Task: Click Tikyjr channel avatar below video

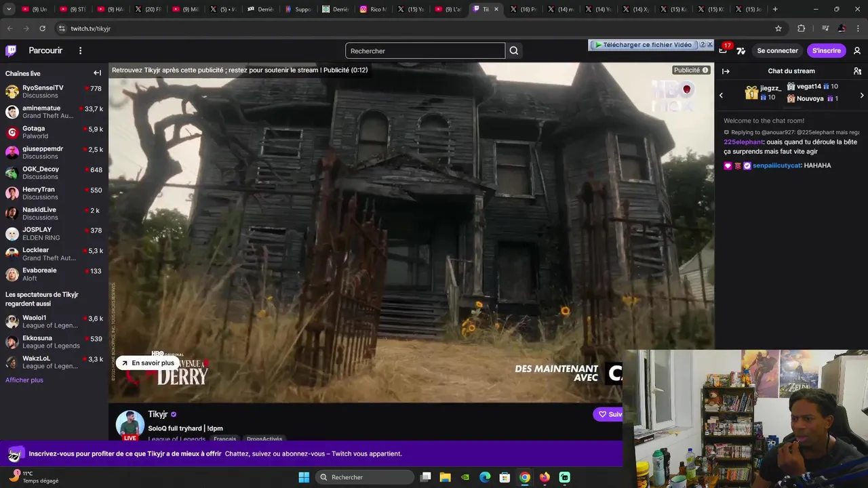Action: point(130,424)
